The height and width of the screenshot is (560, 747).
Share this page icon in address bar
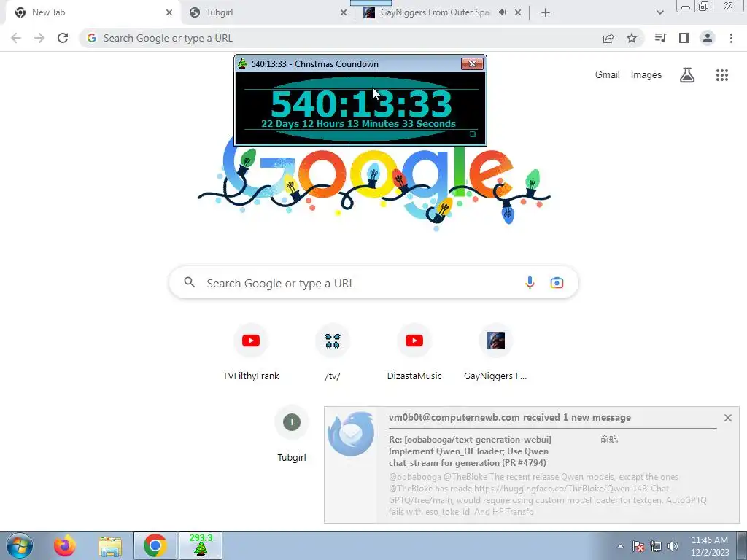[x=608, y=38]
